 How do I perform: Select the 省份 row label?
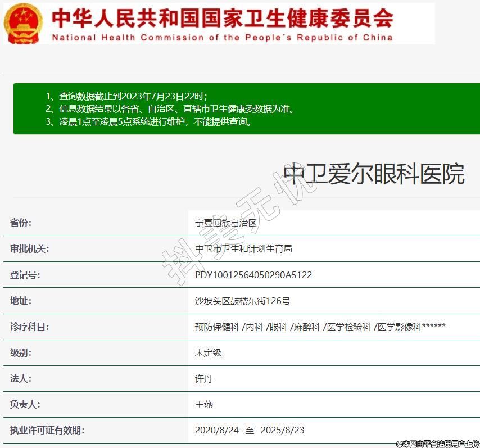click(21, 223)
